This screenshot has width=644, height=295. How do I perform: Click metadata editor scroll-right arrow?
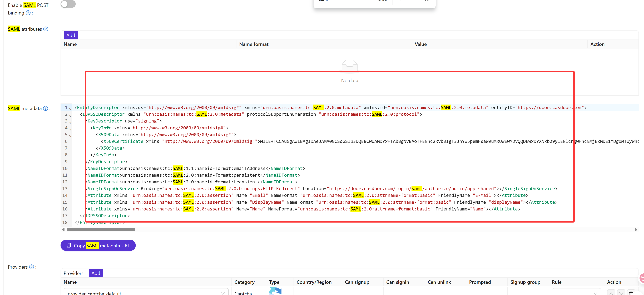pos(636,229)
